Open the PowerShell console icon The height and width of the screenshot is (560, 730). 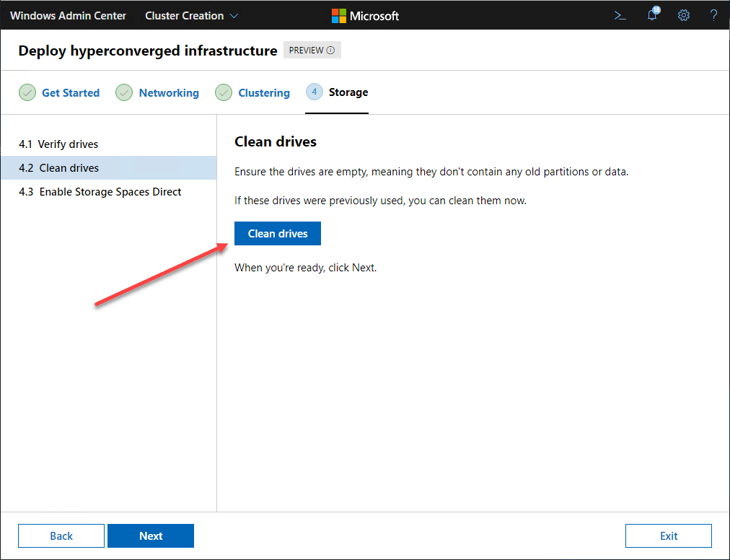point(620,15)
